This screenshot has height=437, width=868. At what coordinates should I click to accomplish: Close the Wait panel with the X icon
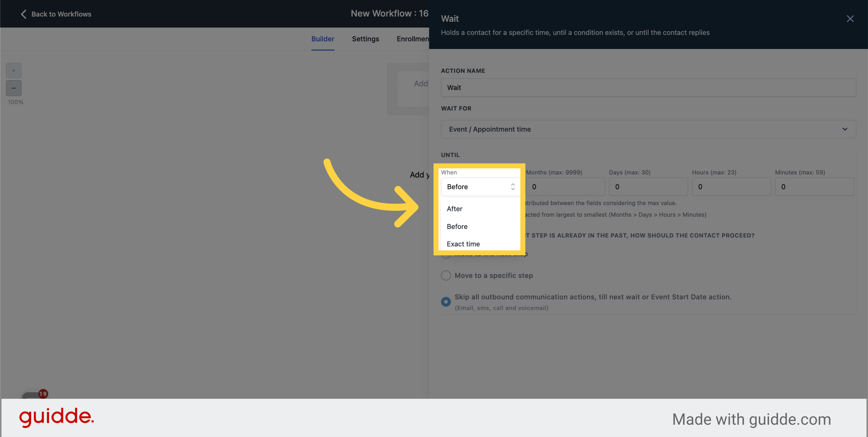pos(851,19)
